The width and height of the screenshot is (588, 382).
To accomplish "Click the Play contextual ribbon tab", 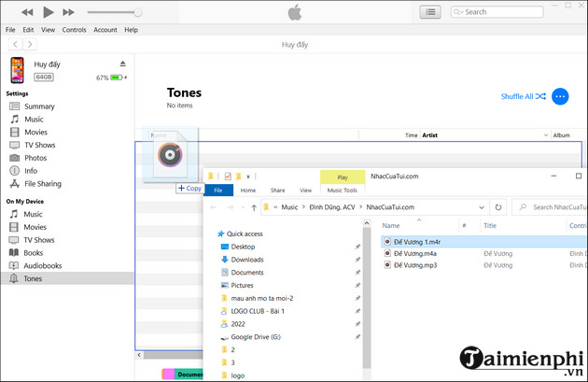I will 343,177.
